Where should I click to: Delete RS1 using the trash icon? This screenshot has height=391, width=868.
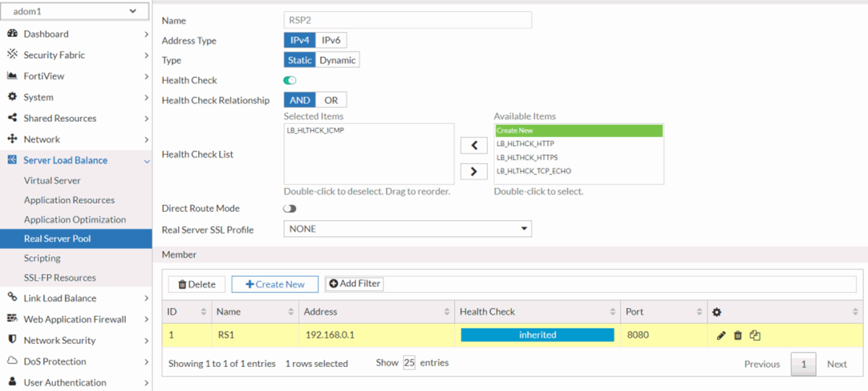click(738, 335)
